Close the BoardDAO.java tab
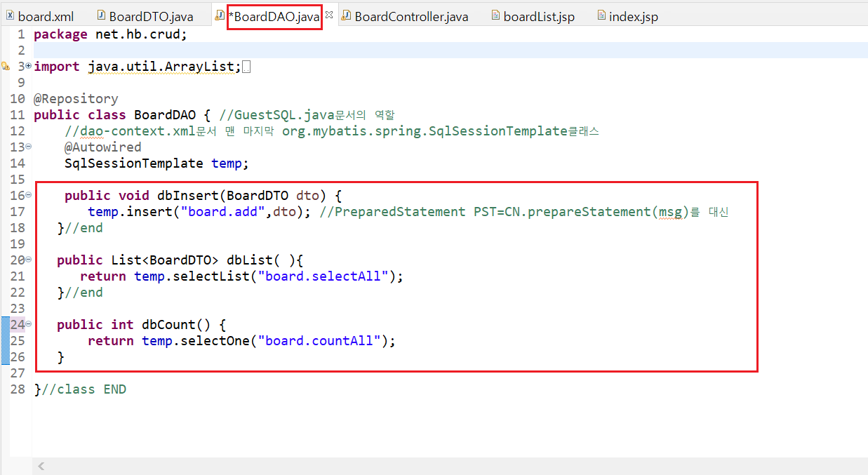The image size is (868, 475). coord(328,15)
